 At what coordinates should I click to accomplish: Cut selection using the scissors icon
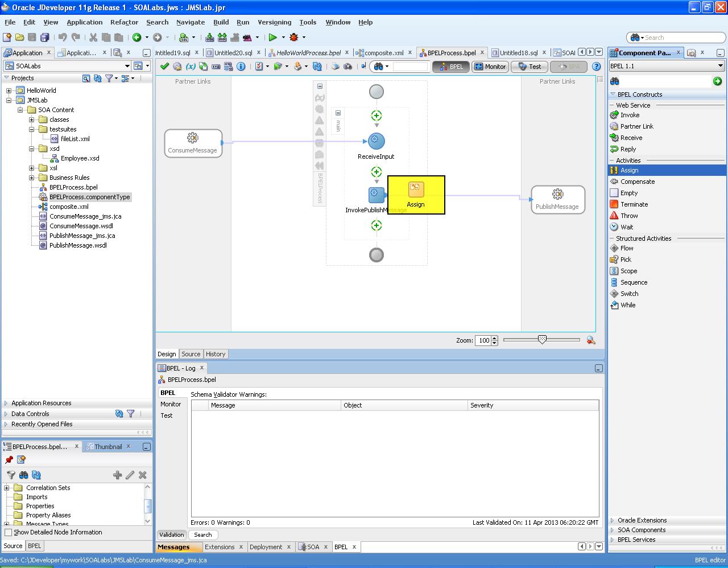(93, 37)
